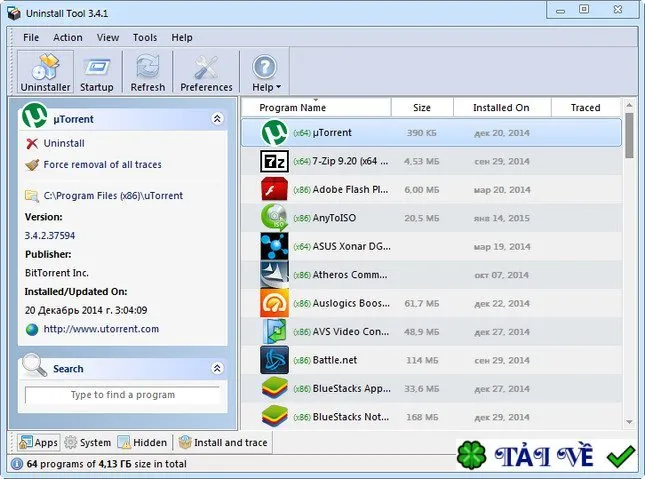Open the Tools menu
645x479 pixels.
(145, 37)
